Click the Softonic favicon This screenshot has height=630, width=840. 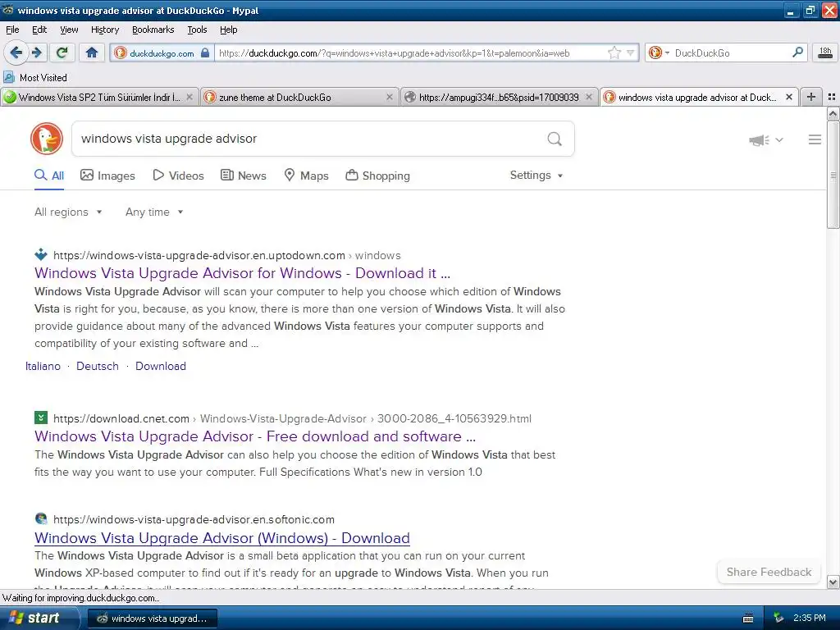[41, 518]
